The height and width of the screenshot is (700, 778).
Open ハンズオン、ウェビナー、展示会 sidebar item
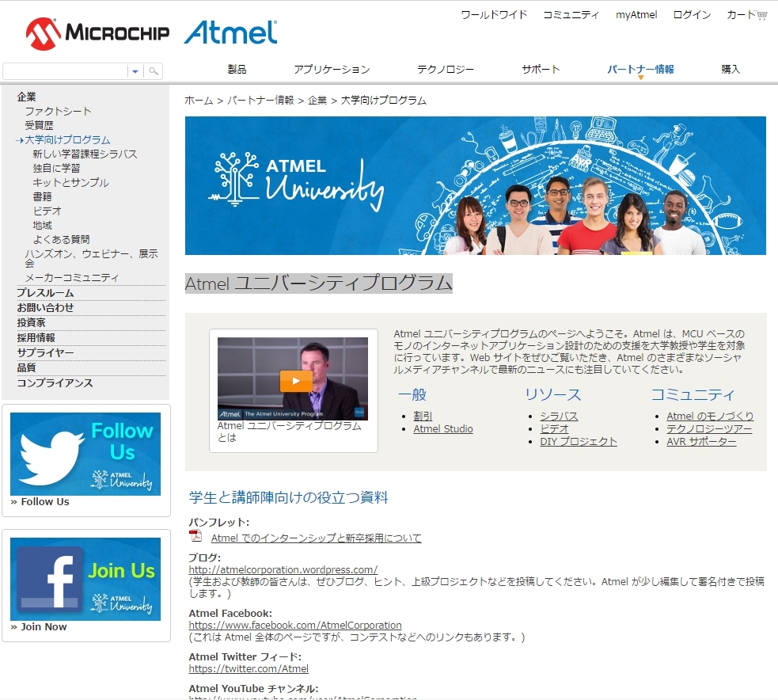coord(91,258)
